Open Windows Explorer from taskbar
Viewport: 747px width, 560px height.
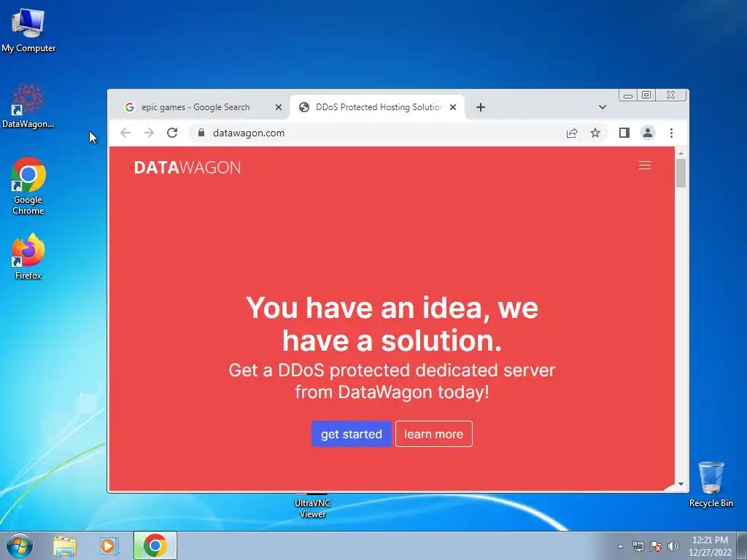(65, 545)
